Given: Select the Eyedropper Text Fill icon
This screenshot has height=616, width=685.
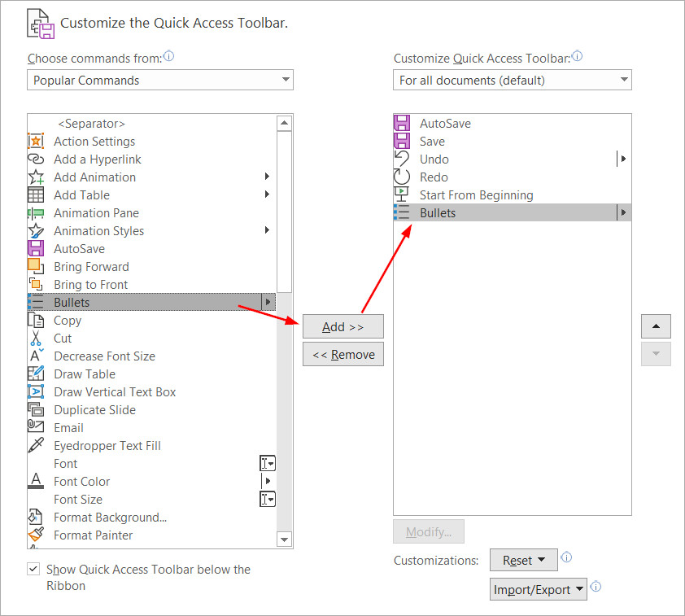Looking at the screenshot, I should point(37,445).
